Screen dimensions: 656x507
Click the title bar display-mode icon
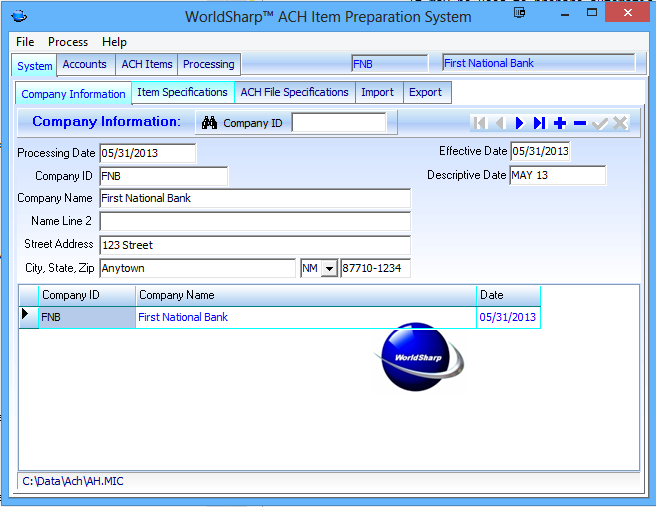(520, 13)
